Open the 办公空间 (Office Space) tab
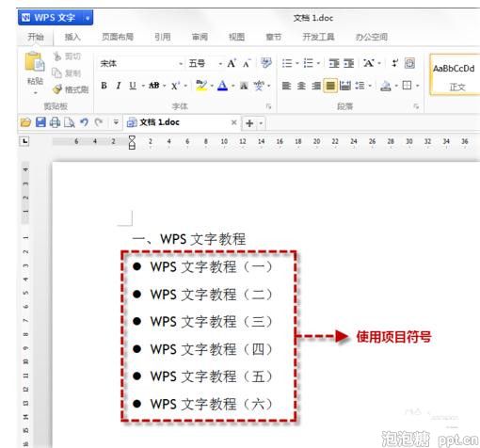 click(372, 37)
